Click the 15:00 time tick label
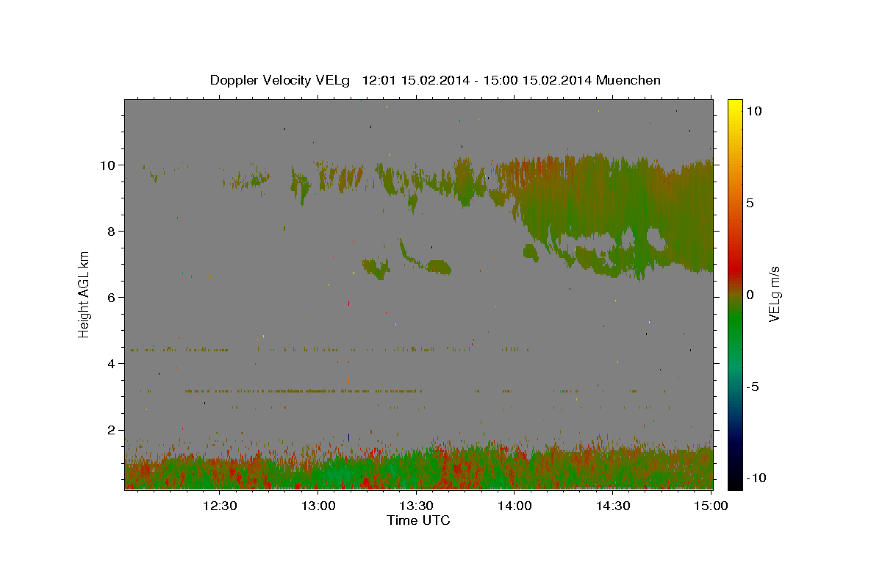This screenshot has width=882, height=588. coord(711,506)
